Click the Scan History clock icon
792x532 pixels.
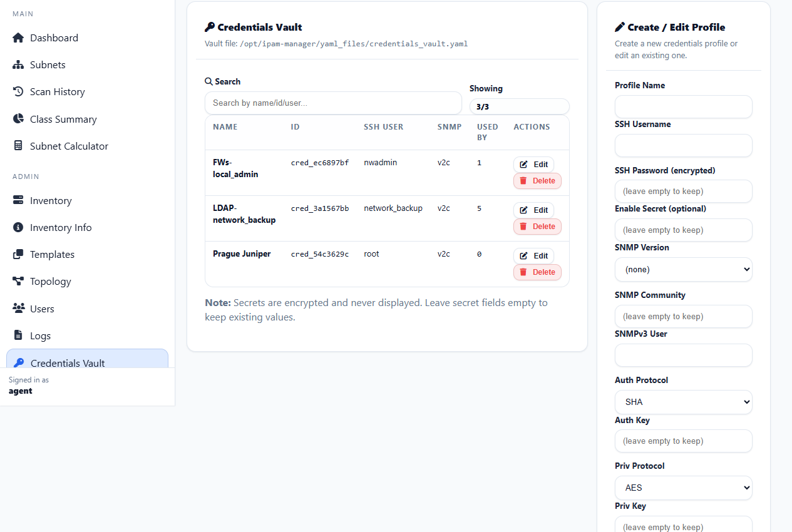tap(18, 91)
